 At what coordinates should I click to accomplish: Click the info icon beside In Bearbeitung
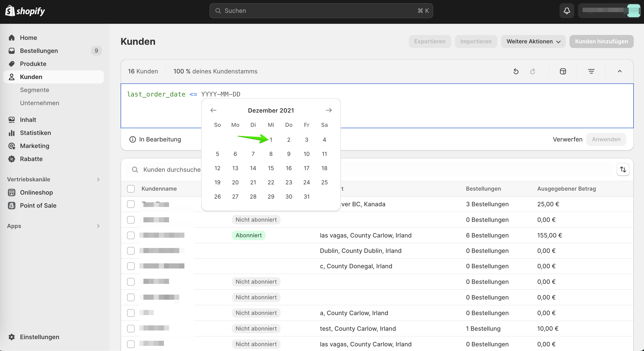[x=132, y=139]
